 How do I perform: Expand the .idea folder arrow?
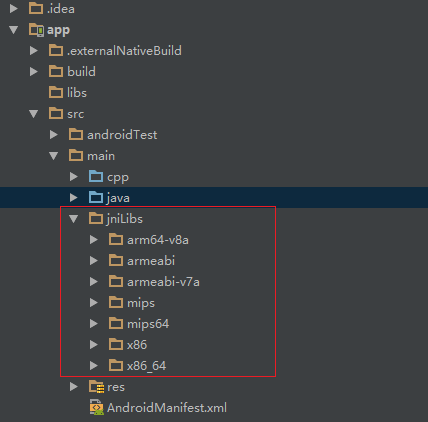(14, 8)
